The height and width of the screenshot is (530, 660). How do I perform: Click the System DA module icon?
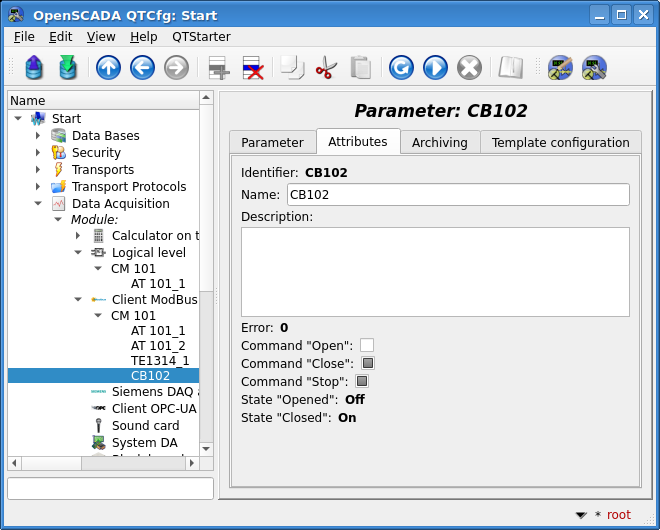coord(98,442)
